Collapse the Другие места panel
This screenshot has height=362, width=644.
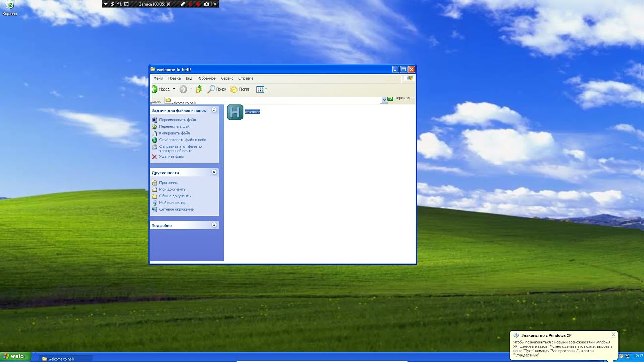click(214, 172)
